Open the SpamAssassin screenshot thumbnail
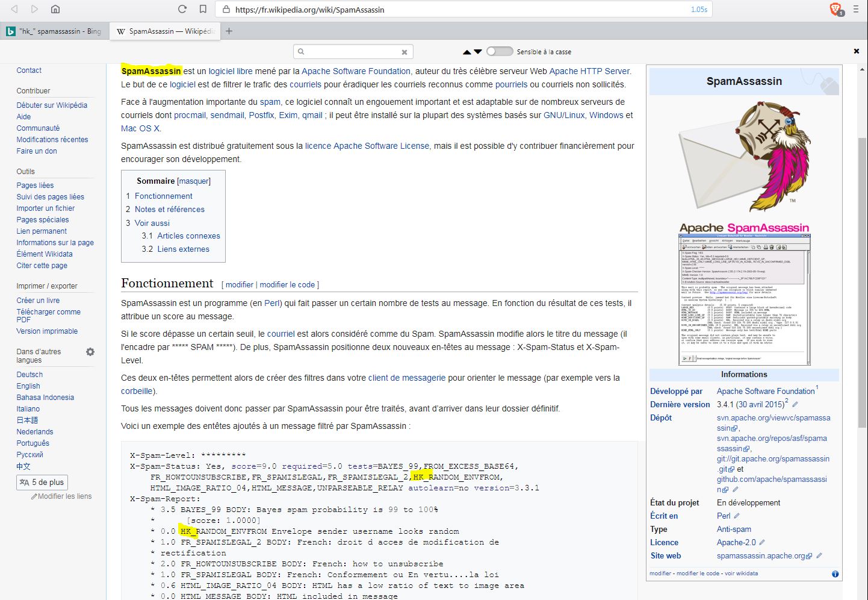 744,300
